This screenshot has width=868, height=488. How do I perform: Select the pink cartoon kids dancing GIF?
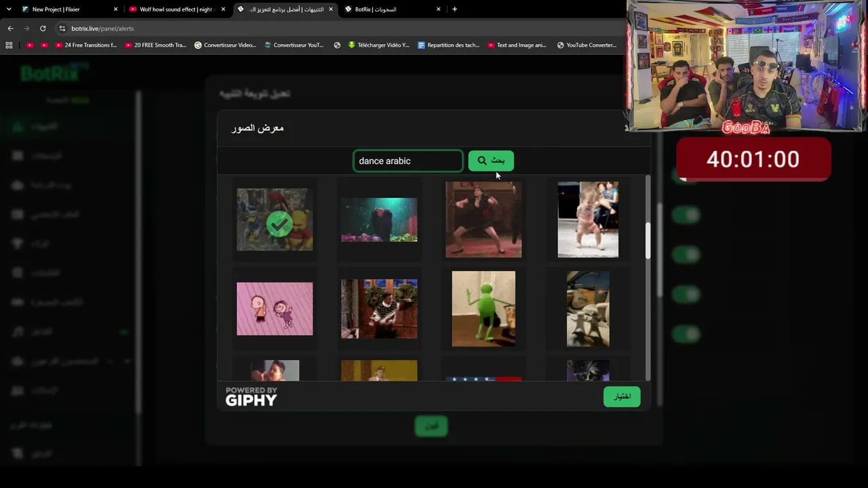[275, 309]
